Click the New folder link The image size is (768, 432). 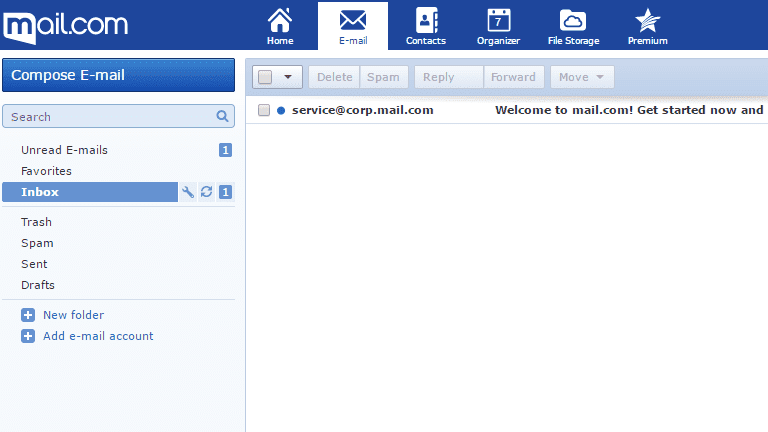pyautogui.click(x=73, y=315)
